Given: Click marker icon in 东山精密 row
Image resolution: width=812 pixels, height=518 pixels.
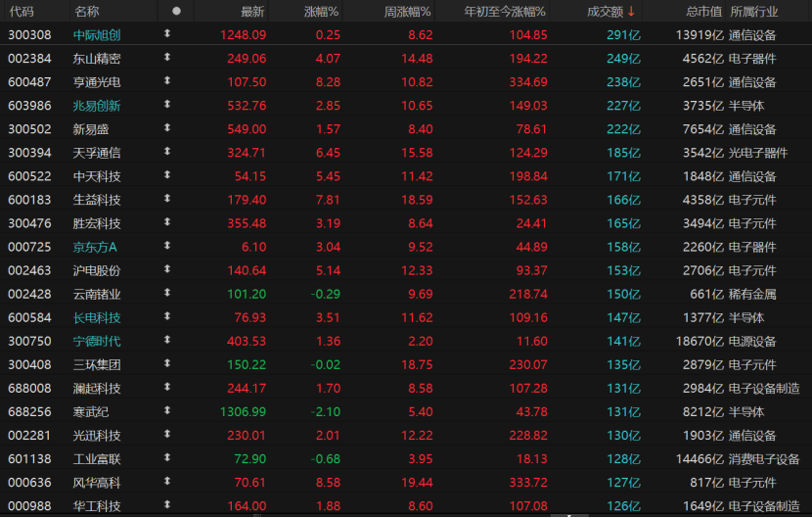Looking at the screenshot, I should [167, 57].
